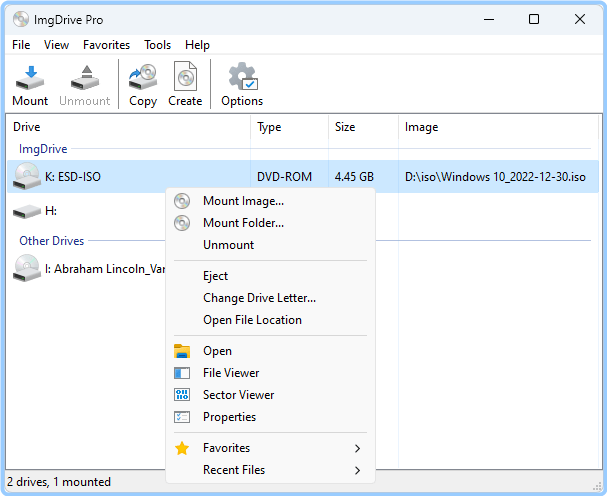Click the folder icon next to Open
This screenshot has width=607, height=496.
(182, 351)
